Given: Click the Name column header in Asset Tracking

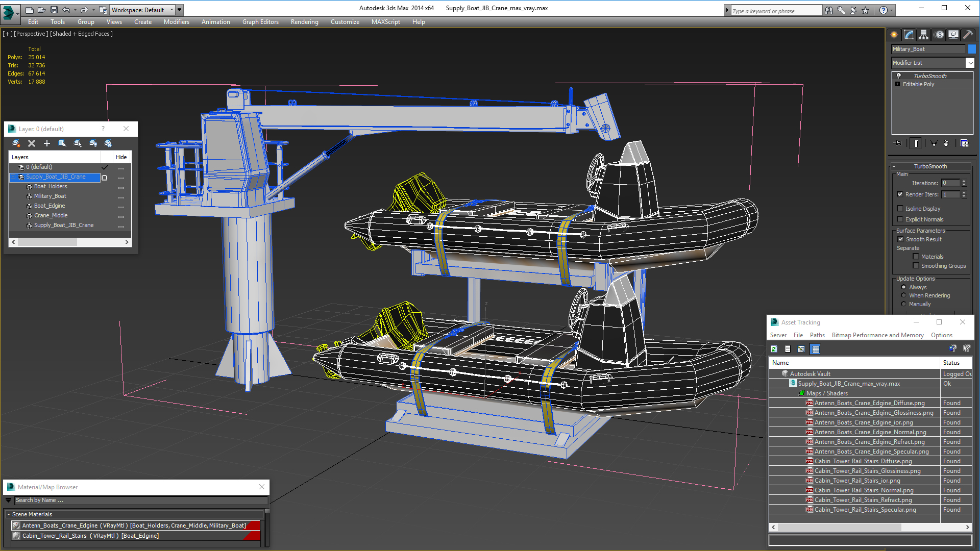Looking at the screenshot, I should click(x=854, y=363).
